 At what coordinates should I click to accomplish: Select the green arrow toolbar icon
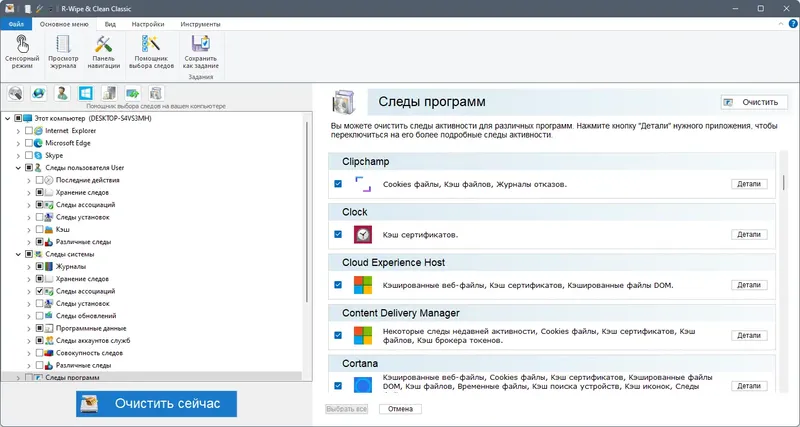133,93
